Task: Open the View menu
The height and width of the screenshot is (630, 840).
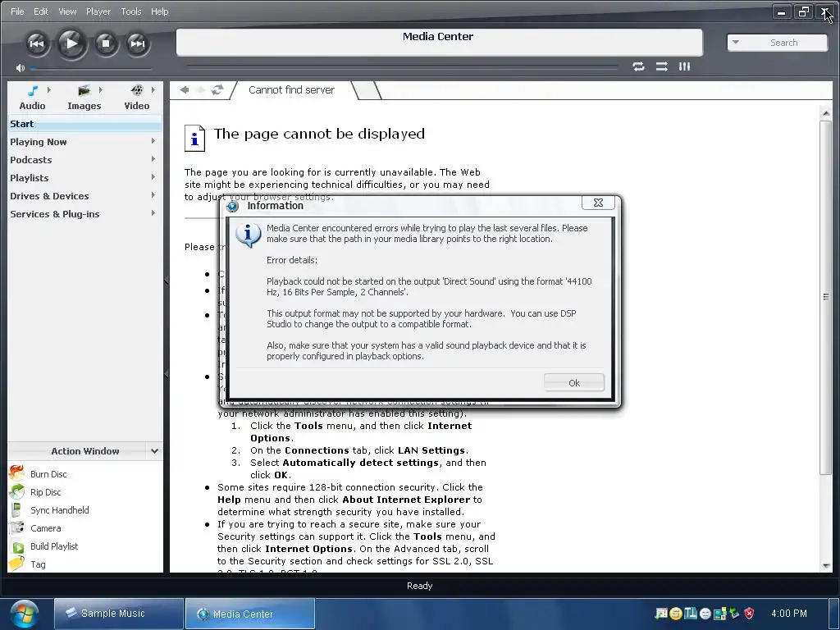Action: pos(67,11)
